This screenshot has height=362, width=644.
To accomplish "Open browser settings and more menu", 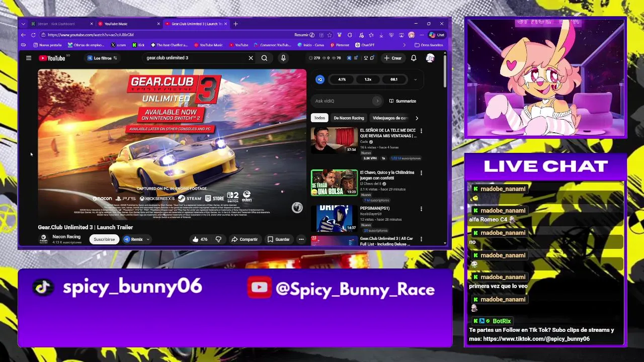I will pos(422,35).
